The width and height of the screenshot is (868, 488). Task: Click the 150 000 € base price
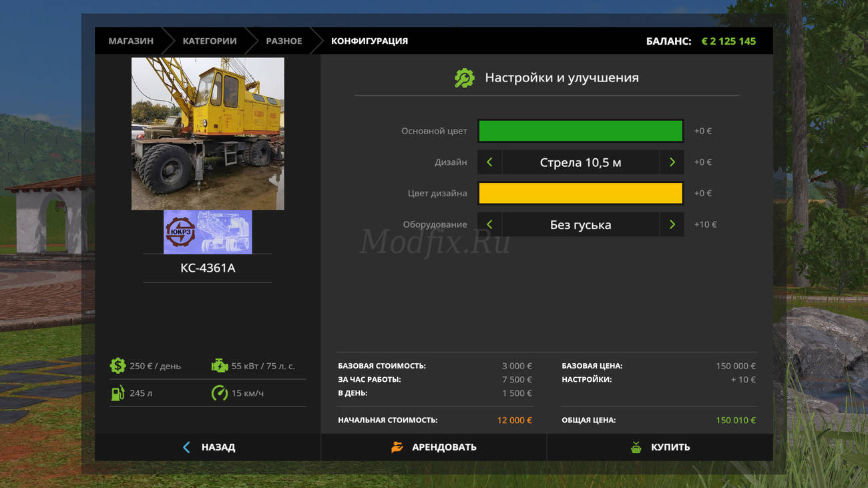point(736,366)
